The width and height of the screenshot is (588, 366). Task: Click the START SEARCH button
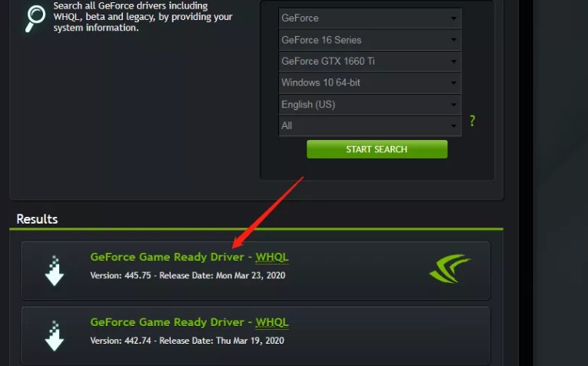(377, 149)
